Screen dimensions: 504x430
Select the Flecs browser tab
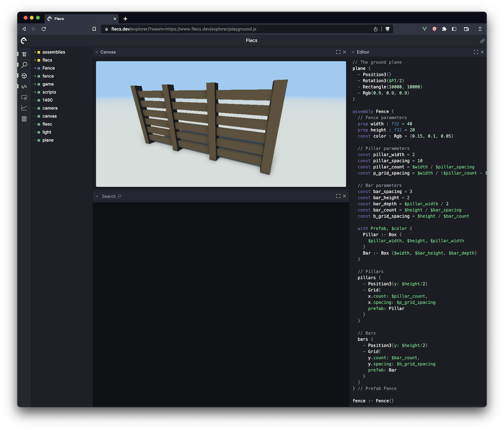coord(80,19)
